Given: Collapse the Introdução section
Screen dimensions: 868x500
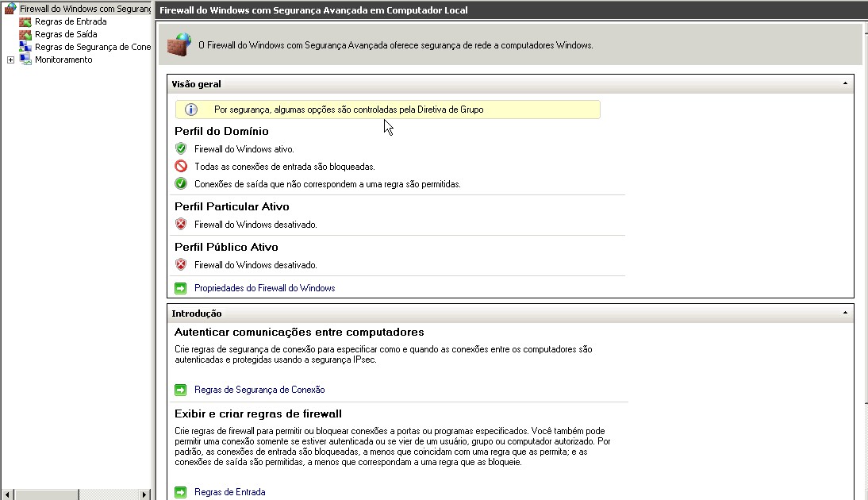Looking at the screenshot, I should (845, 313).
